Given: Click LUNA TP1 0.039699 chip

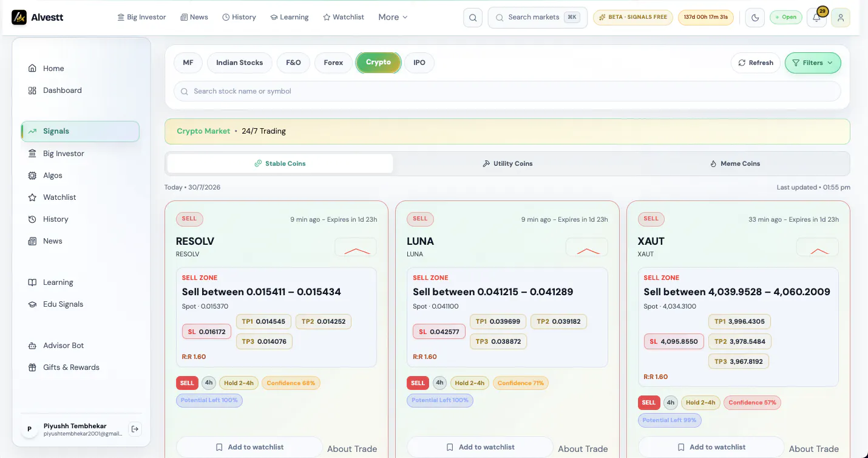Looking at the screenshot, I should coord(498,321).
